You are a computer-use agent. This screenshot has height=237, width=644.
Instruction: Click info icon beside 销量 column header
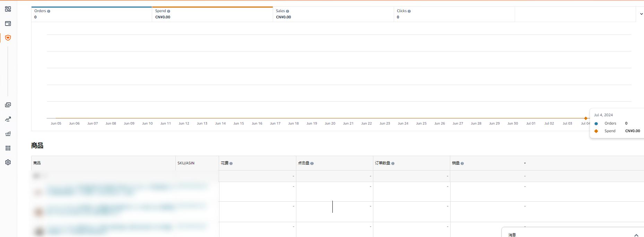pyautogui.click(x=462, y=163)
